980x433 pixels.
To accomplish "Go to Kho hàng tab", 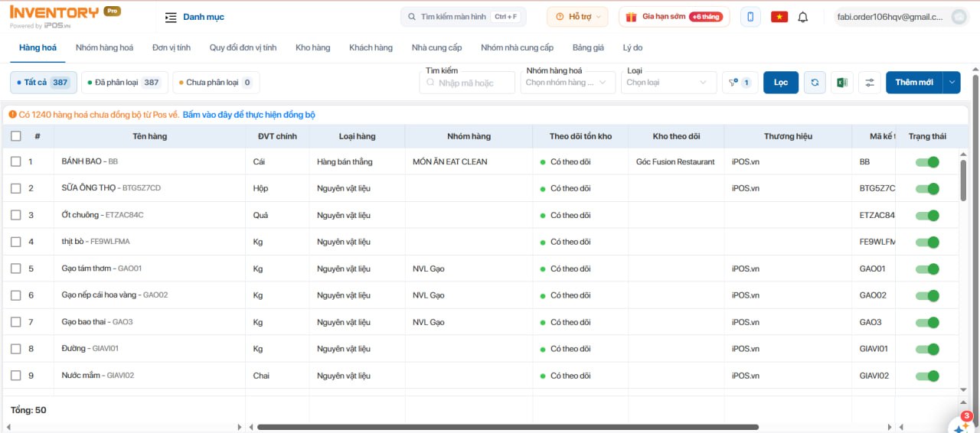I will pos(312,47).
